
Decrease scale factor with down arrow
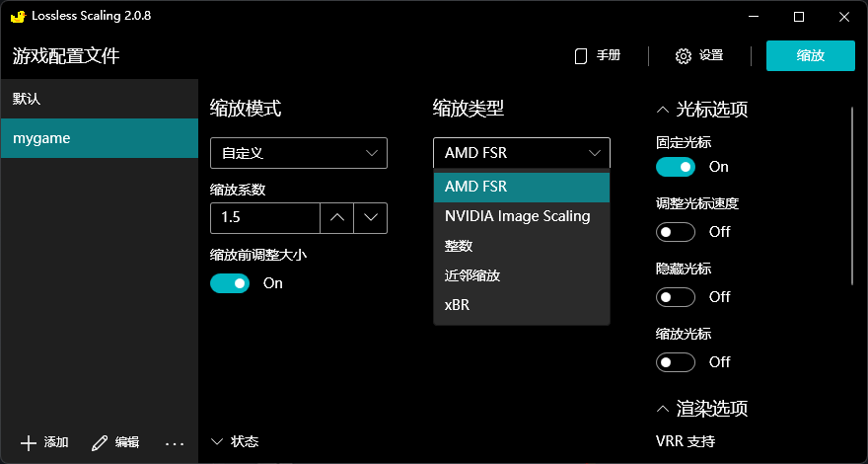[x=370, y=217]
